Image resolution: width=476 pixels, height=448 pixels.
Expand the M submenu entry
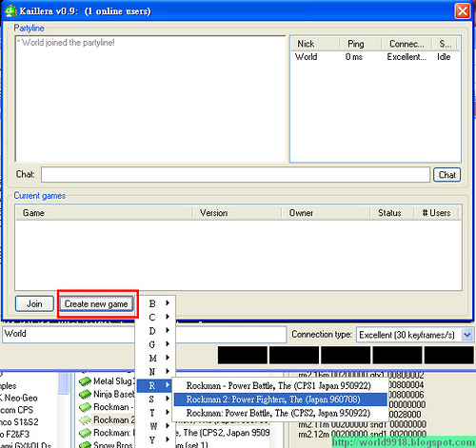tap(155, 358)
